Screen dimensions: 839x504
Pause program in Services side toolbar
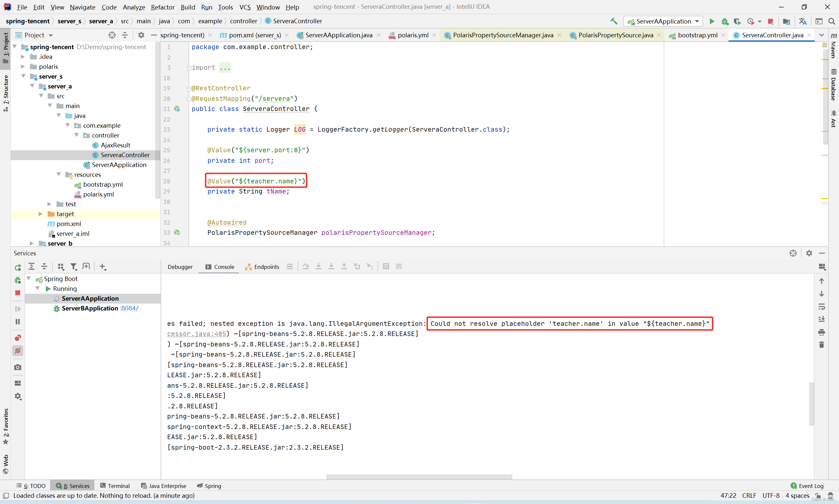(x=18, y=321)
